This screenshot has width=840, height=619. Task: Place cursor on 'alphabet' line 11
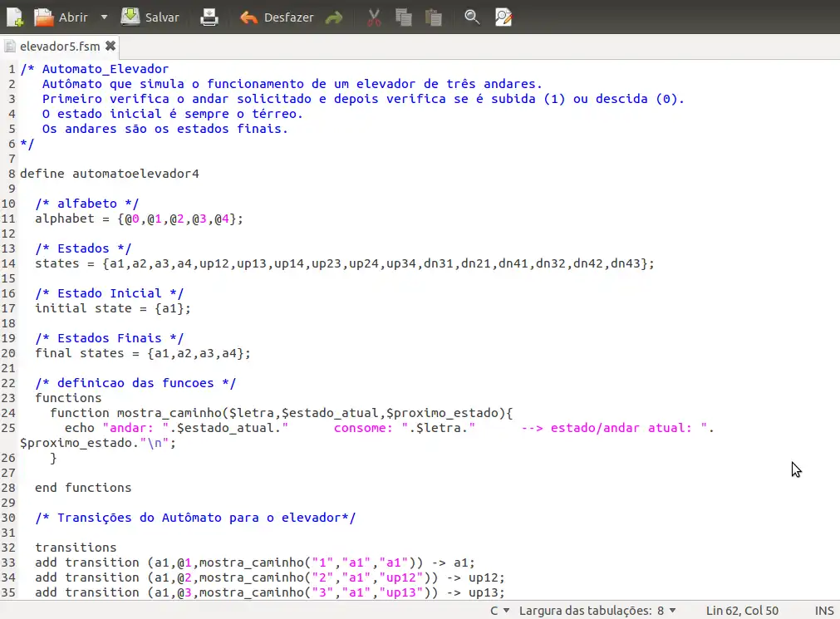coord(139,219)
